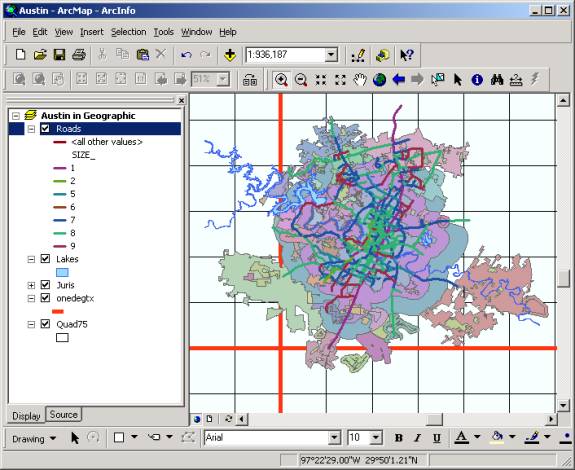This screenshot has height=470, width=575.
Task: Turn off the Quad75 layer checkbox
Action: coord(45,324)
